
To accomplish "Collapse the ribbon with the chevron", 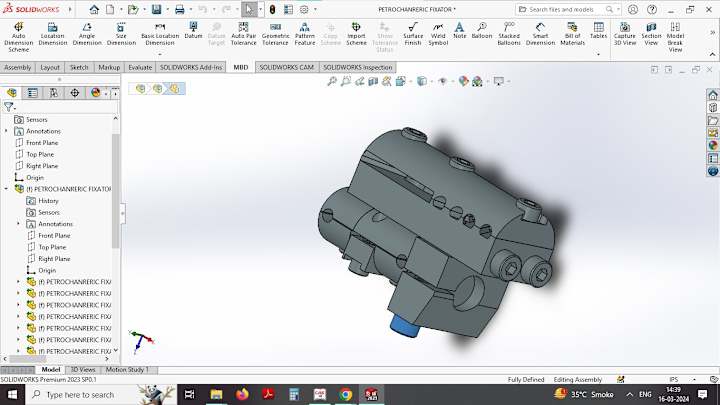I will 712,54.
